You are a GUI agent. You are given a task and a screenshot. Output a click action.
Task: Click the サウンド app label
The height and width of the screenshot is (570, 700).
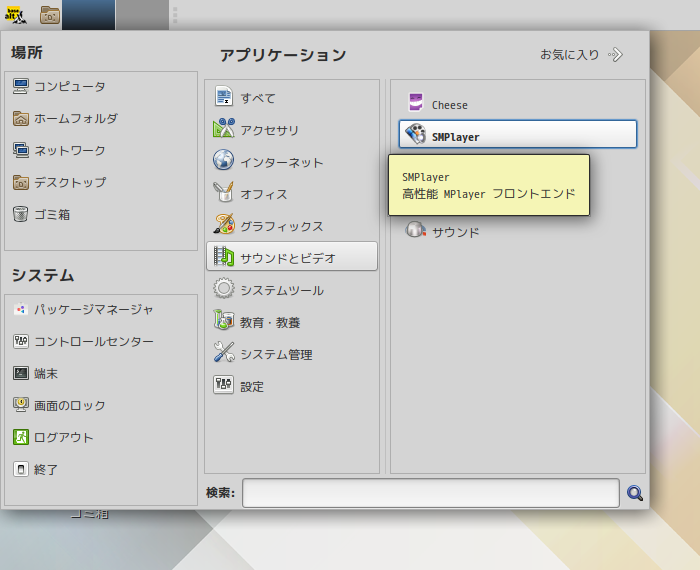456,232
